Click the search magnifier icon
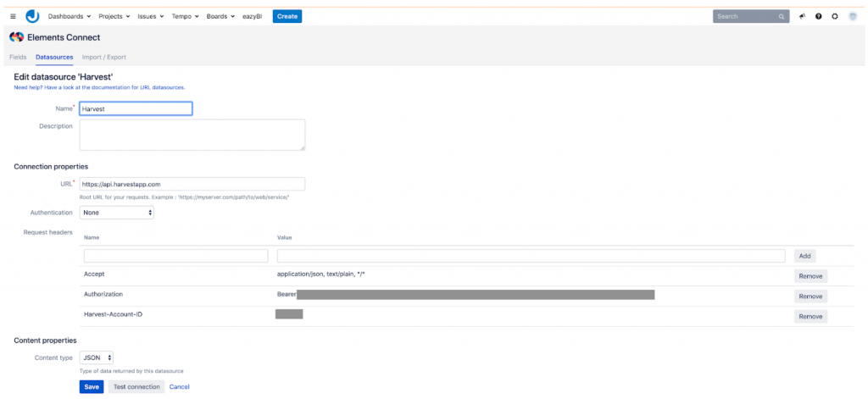Viewport: 868px width, 399px height. [x=782, y=17]
